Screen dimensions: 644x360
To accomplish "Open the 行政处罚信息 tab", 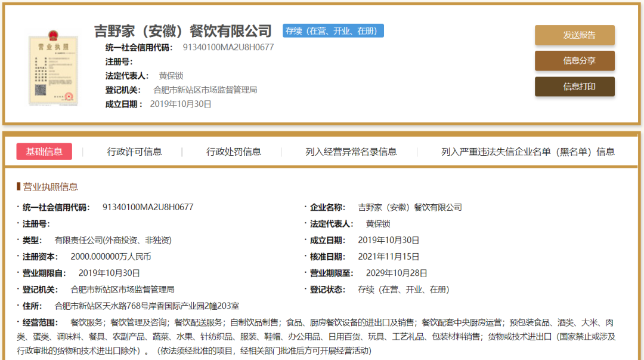I will tap(234, 152).
